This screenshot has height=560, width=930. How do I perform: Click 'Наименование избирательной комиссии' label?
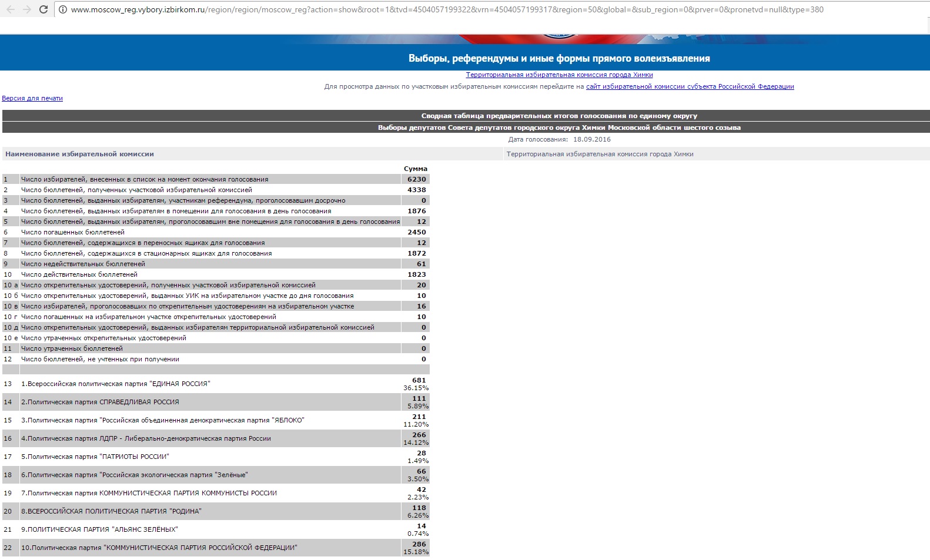[x=79, y=154]
